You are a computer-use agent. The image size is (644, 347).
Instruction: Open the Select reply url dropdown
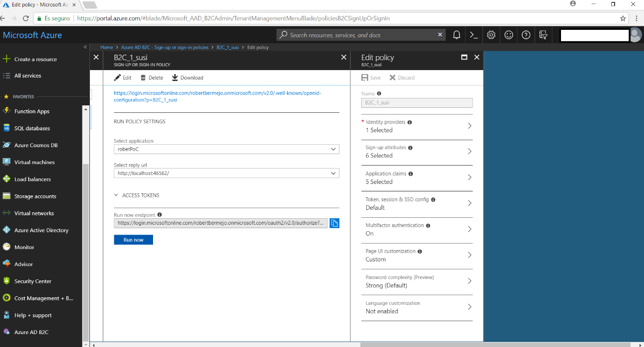click(x=226, y=173)
